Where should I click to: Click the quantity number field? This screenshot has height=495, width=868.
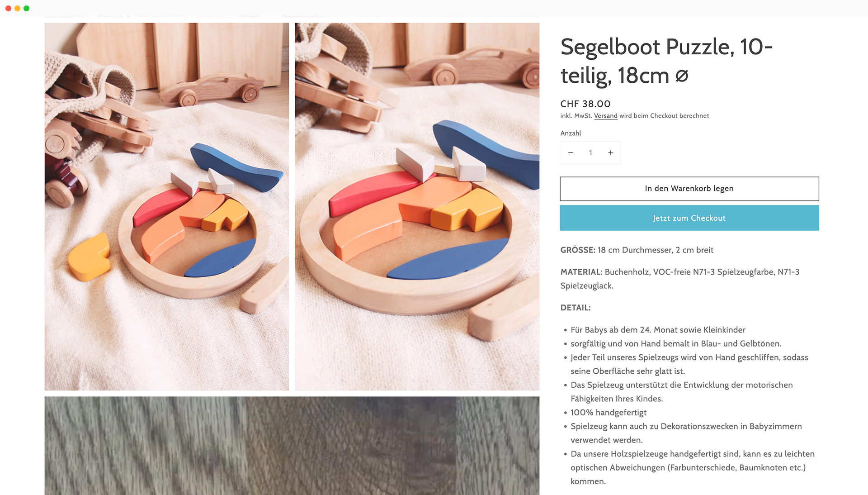coord(590,153)
